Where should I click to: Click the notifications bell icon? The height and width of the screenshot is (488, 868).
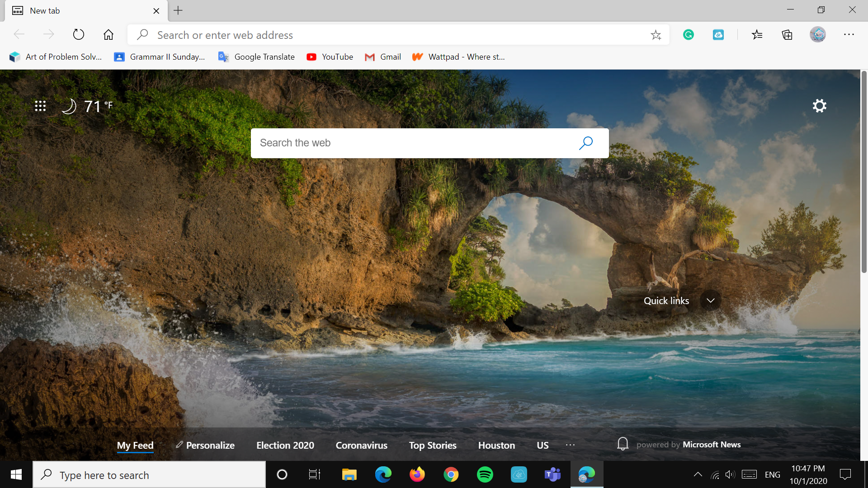pyautogui.click(x=623, y=444)
